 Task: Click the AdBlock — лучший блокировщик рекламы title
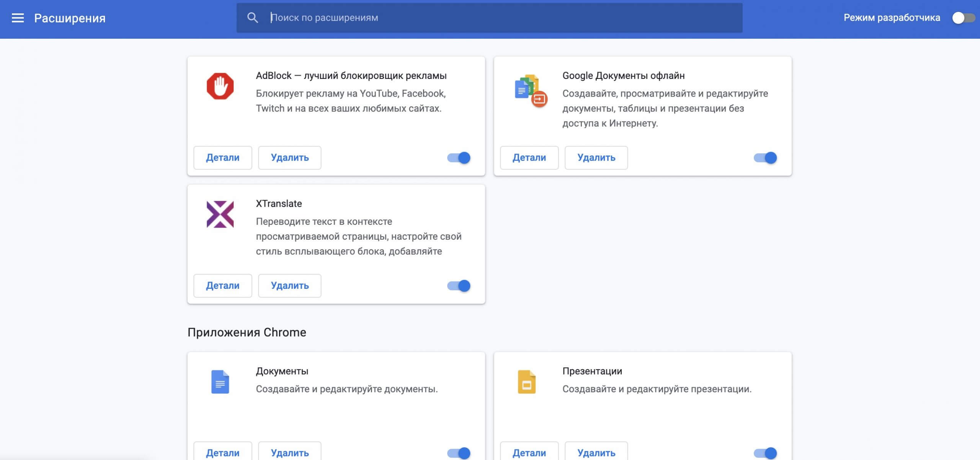click(x=351, y=75)
